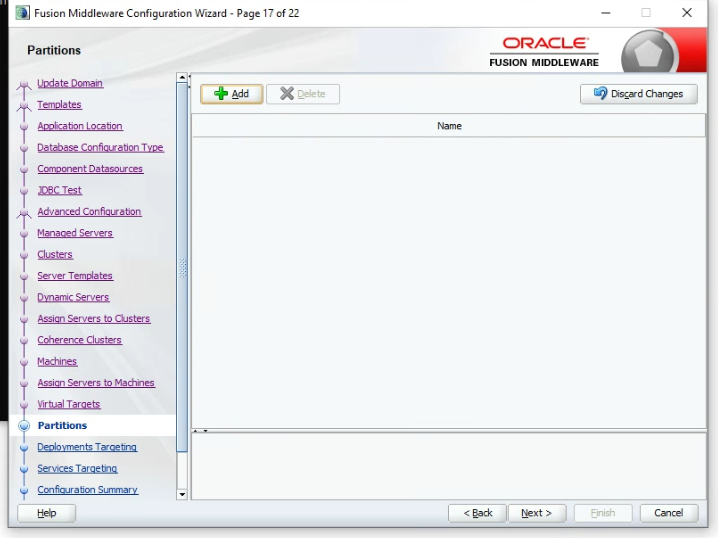Click the Name column header

(449, 126)
